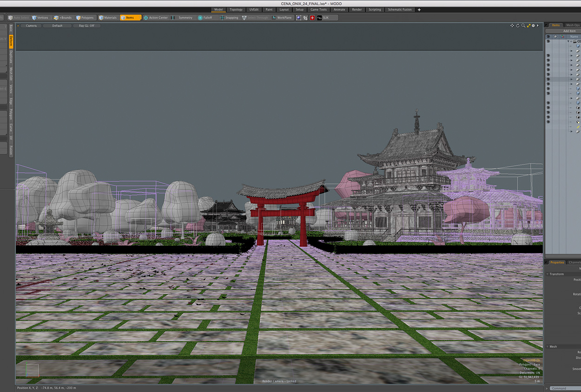Open WorkPlane dropdown

[x=282, y=18]
